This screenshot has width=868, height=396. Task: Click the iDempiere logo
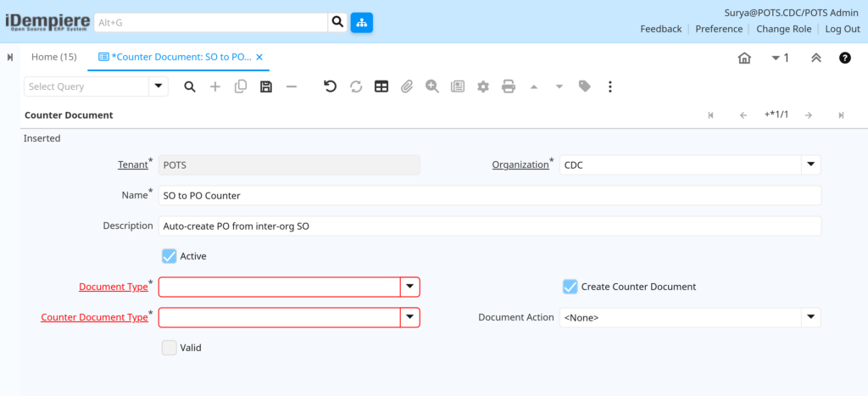pos(47,22)
